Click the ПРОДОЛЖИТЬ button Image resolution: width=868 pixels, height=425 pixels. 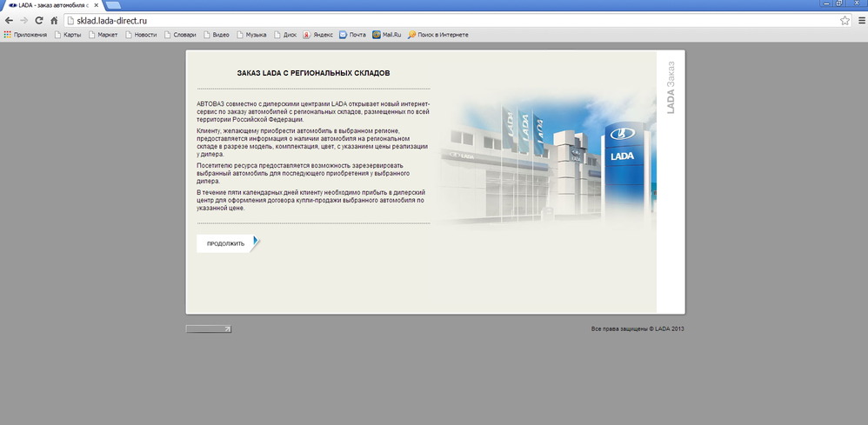pyautogui.click(x=228, y=243)
